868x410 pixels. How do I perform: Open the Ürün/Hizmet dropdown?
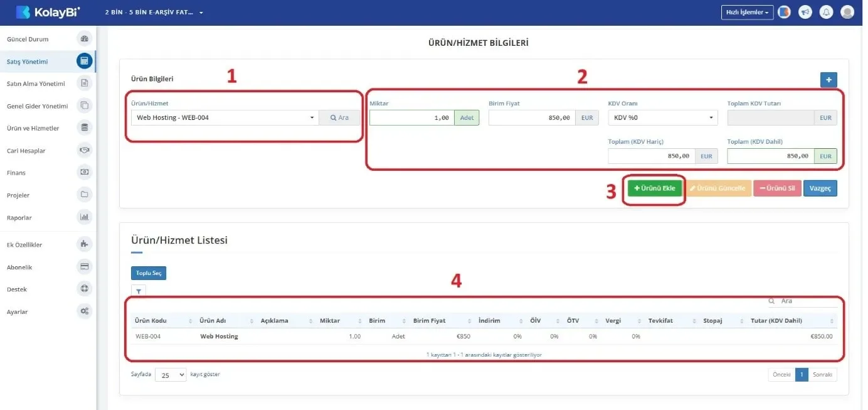pyautogui.click(x=225, y=117)
